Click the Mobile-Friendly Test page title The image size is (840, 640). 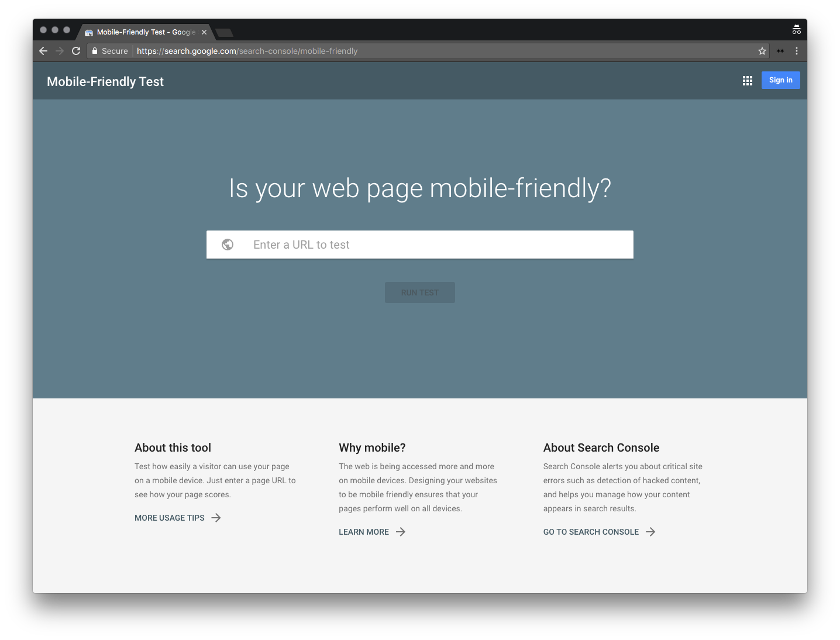coord(105,82)
